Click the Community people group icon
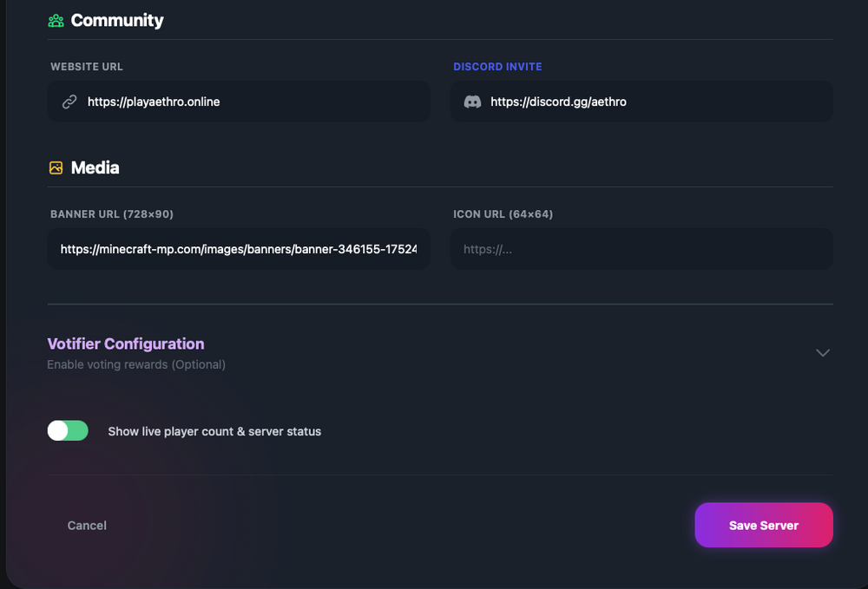Screen dimensions: 868x589 [56, 21]
